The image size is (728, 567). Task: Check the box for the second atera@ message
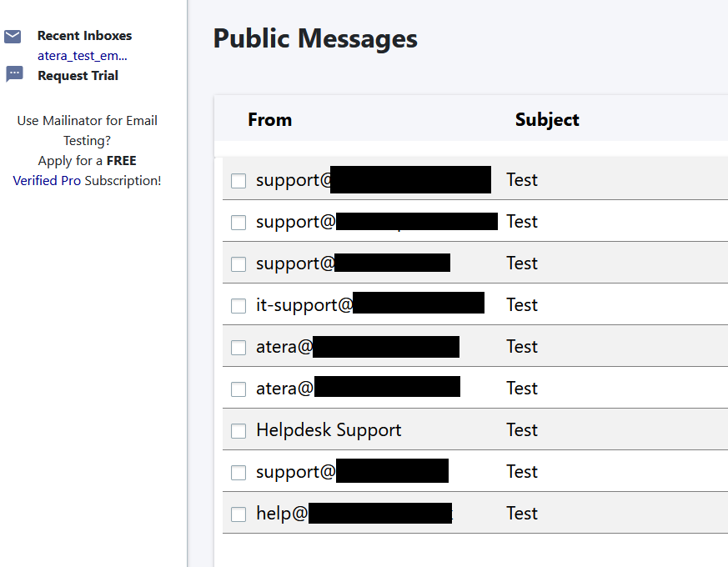(x=238, y=389)
